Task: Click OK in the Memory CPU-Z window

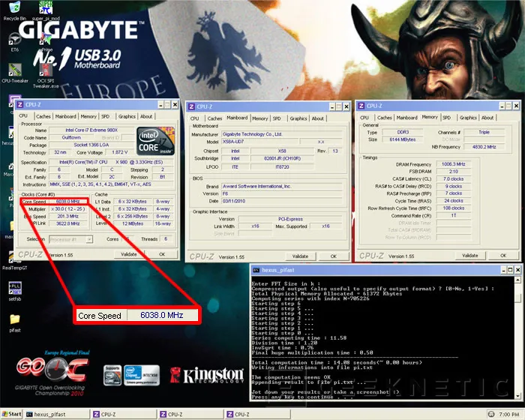Action: point(503,256)
